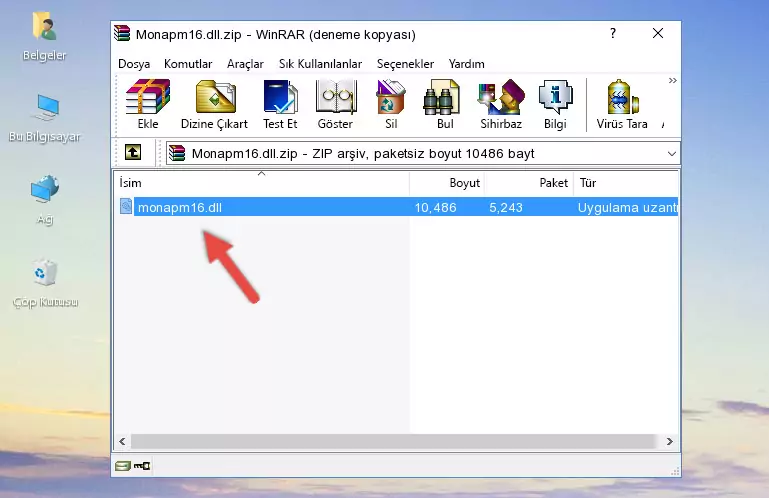Click the WinRAR title bar app icon

click(122, 33)
